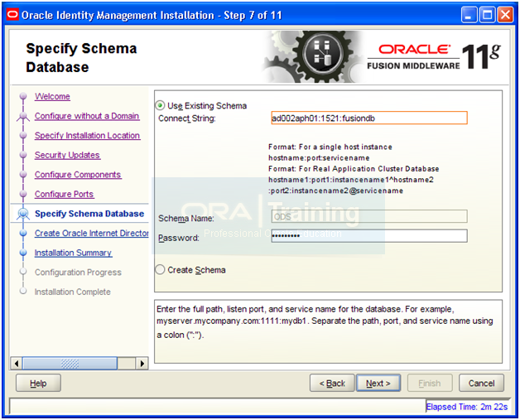520x420 pixels.
Task: Click the Back button
Action: 332,384
